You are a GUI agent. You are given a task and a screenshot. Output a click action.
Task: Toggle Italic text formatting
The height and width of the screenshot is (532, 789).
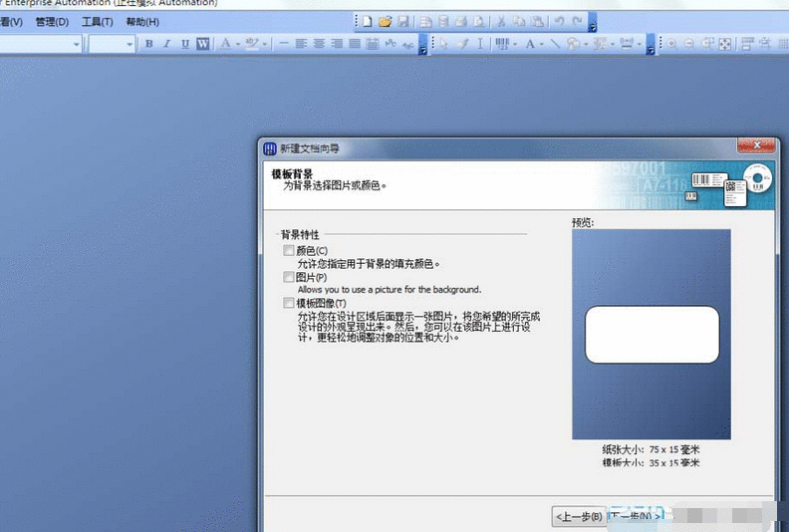[167, 44]
